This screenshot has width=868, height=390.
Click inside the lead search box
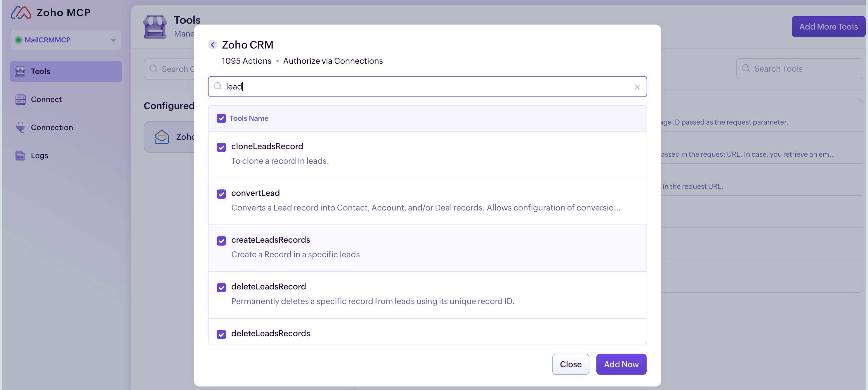(x=427, y=86)
